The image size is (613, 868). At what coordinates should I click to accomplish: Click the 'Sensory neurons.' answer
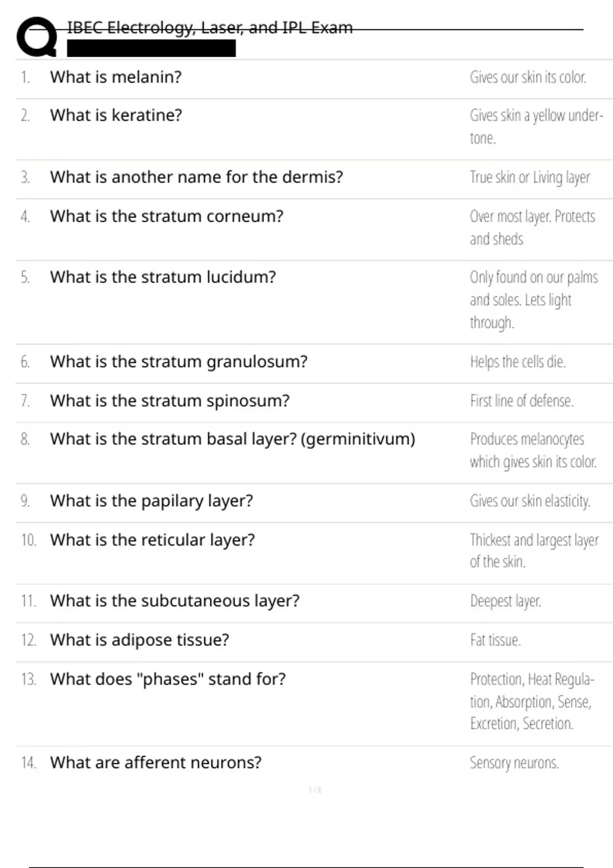[514, 763]
